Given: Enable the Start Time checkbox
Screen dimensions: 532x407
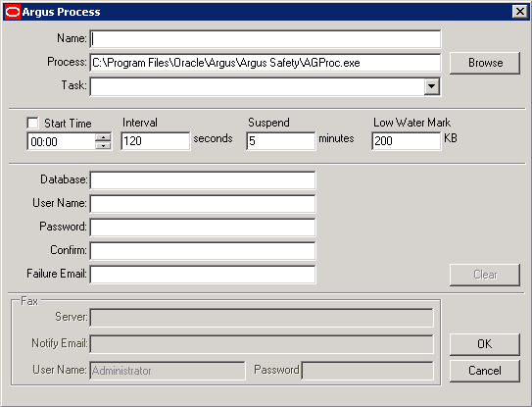Looking at the screenshot, I should [33, 123].
